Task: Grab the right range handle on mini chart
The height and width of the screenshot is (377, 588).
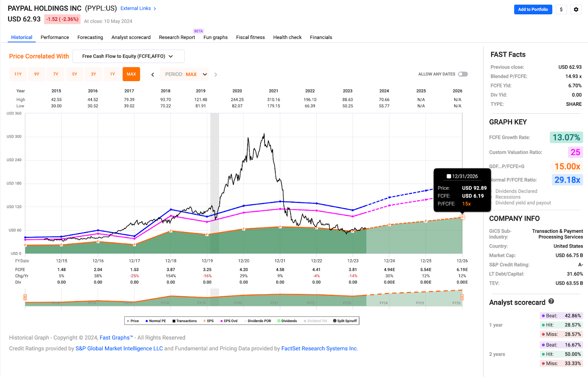Action: (x=462, y=297)
